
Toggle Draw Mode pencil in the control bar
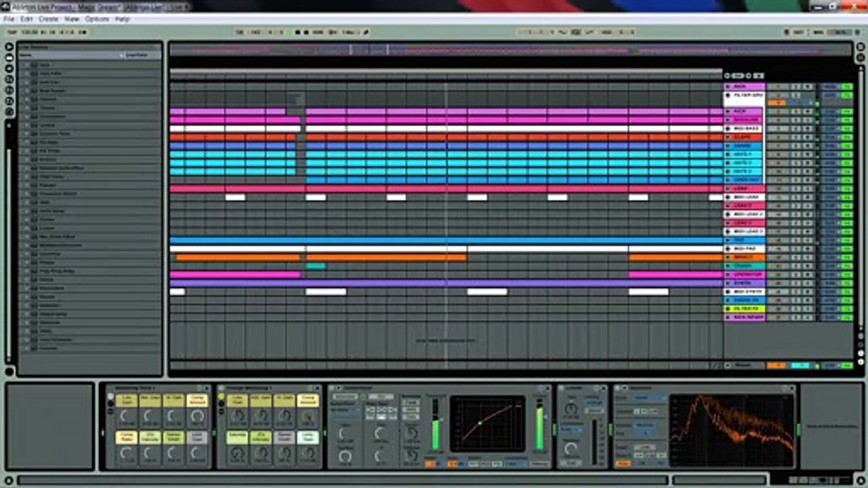pos(366,32)
